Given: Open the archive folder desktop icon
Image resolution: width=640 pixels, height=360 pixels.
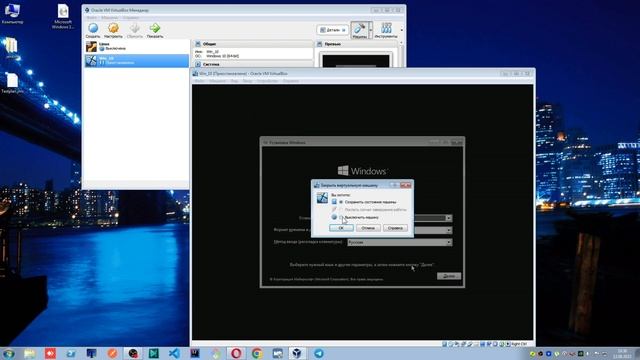Looking at the screenshot, I should [x=12, y=48].
